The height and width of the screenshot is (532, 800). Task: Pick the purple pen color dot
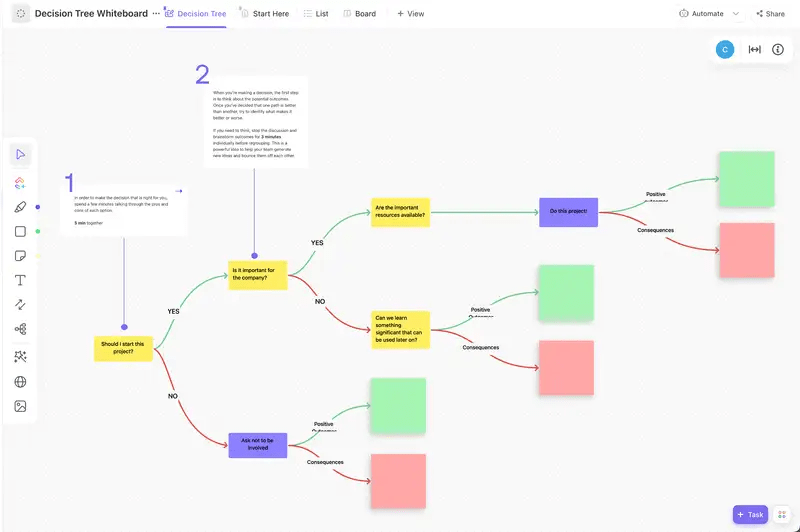38,207
